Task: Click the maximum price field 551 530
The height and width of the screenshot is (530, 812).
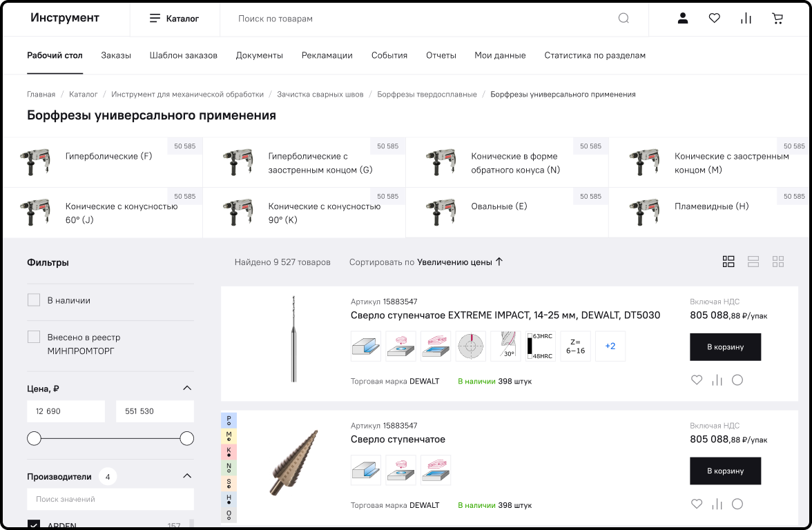Action: tap(155, 411)
